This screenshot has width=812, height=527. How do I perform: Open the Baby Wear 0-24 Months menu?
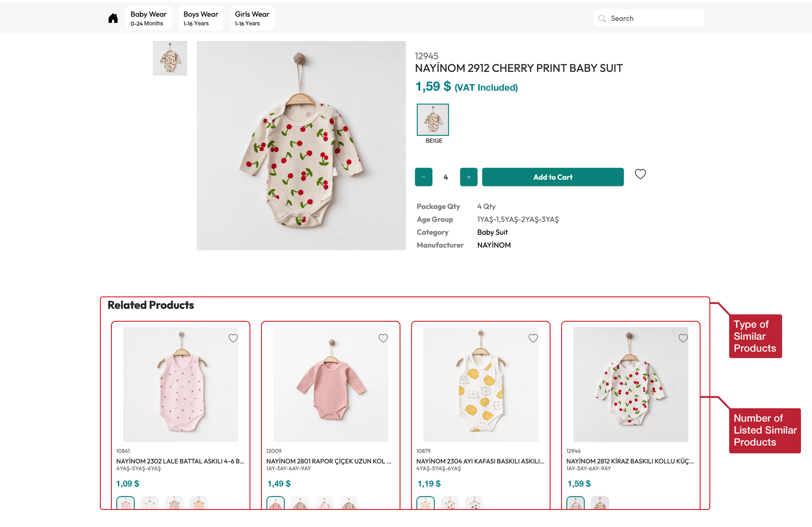[148, 18]
